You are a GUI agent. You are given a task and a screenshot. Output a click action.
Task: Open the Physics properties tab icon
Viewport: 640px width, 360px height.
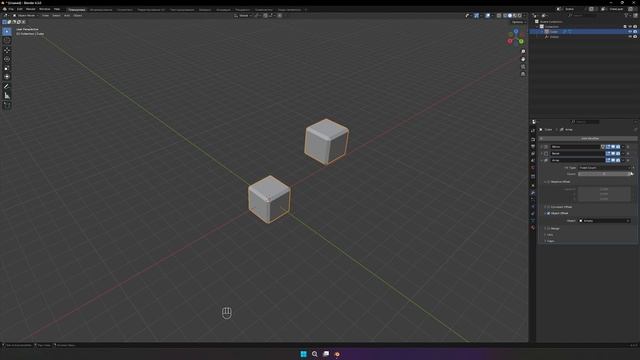coord(533,207)
